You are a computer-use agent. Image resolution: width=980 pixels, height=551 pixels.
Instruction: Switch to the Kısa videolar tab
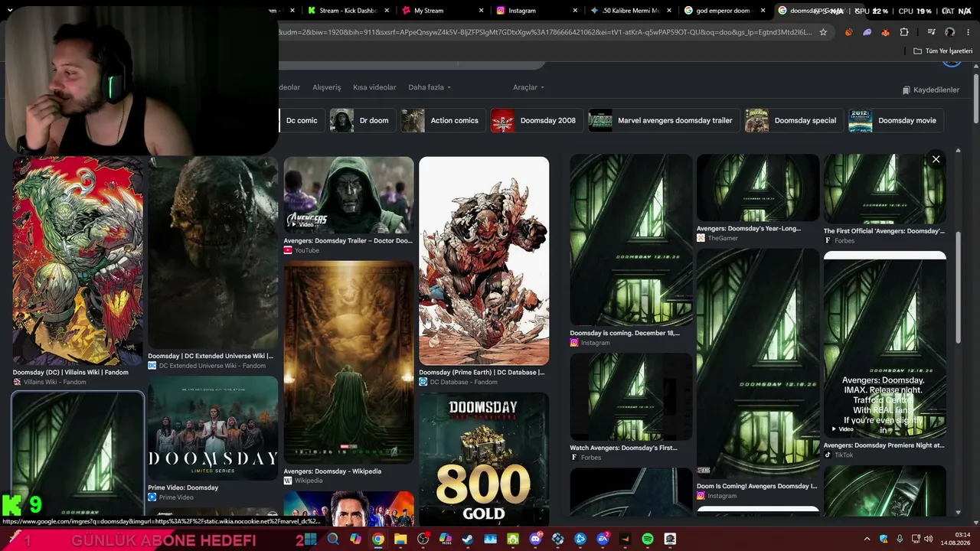(374, 87)
